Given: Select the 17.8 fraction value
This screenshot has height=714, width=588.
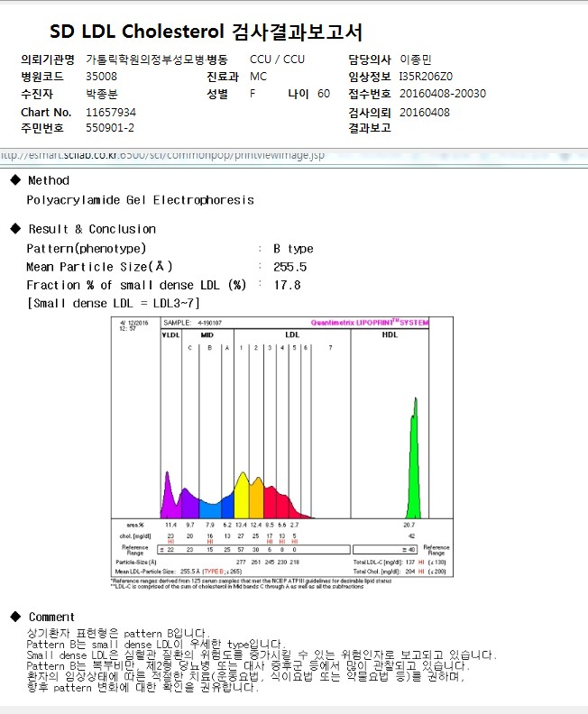Looking at the screenshot, I should [288, 285].
